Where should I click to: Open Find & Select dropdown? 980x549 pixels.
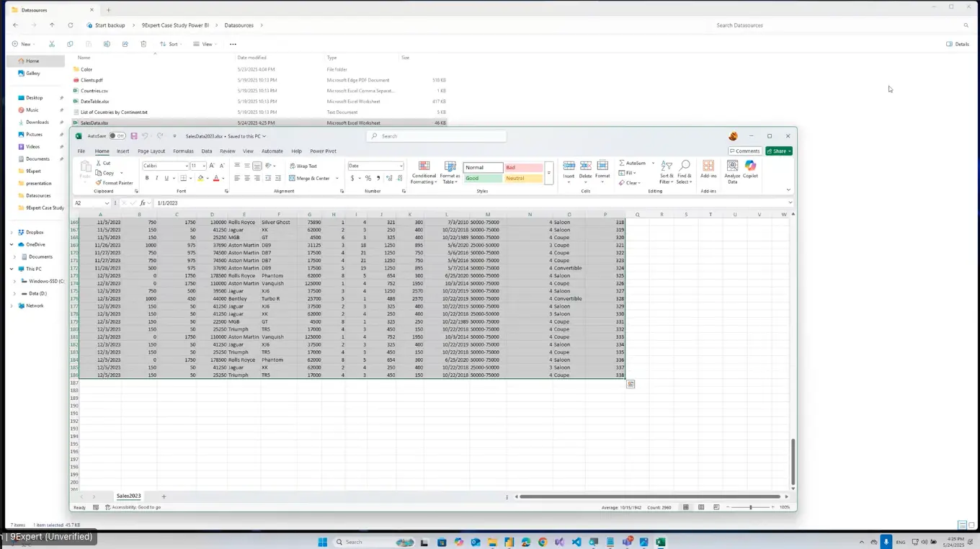[684, 173]
